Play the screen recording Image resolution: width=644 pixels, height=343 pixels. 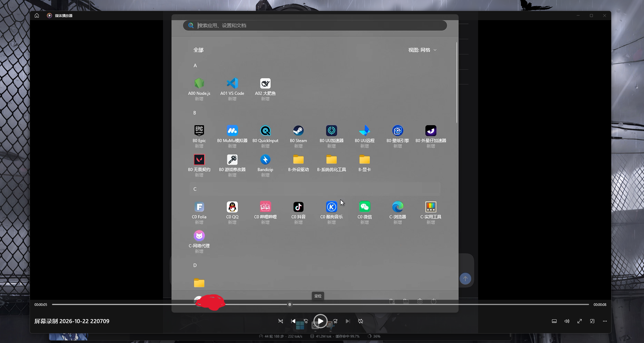click(320, 321)
